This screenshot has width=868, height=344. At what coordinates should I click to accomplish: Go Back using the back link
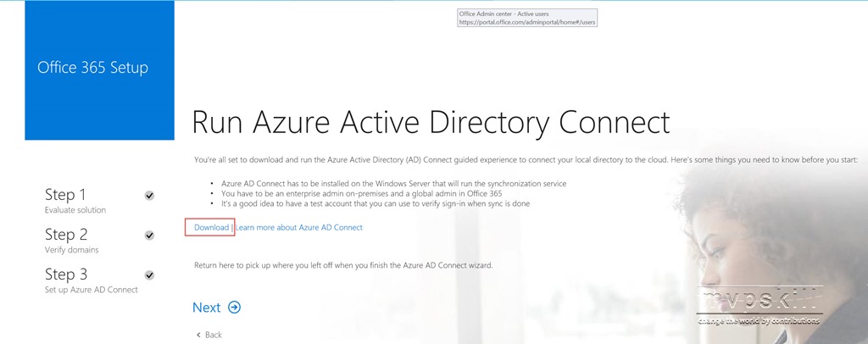[209, 335]
